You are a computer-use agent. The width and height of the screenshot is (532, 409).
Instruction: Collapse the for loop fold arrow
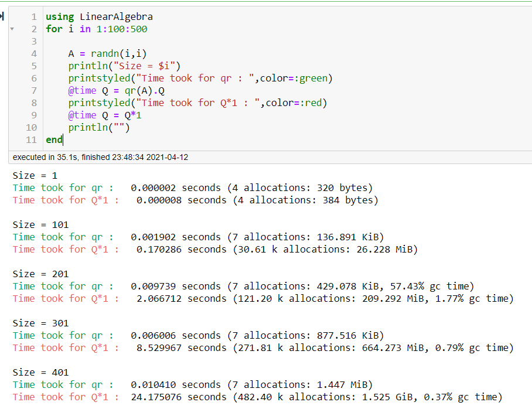click(x=12, y=29)
